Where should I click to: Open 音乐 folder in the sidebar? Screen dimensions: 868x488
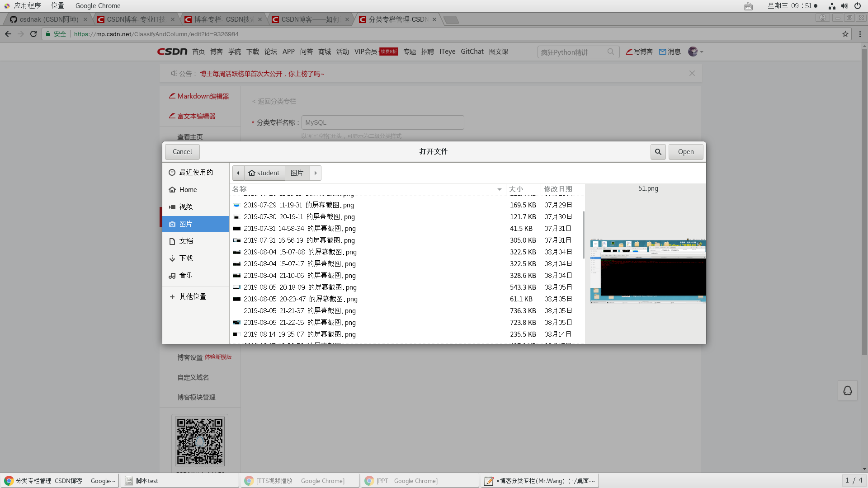tap(196, 275)
